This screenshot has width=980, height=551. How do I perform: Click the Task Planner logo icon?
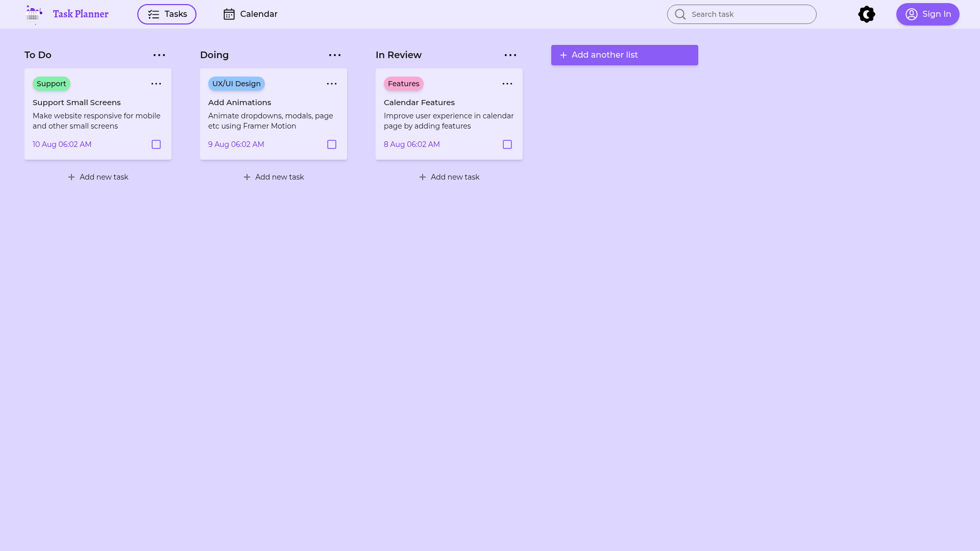(34, 14)
